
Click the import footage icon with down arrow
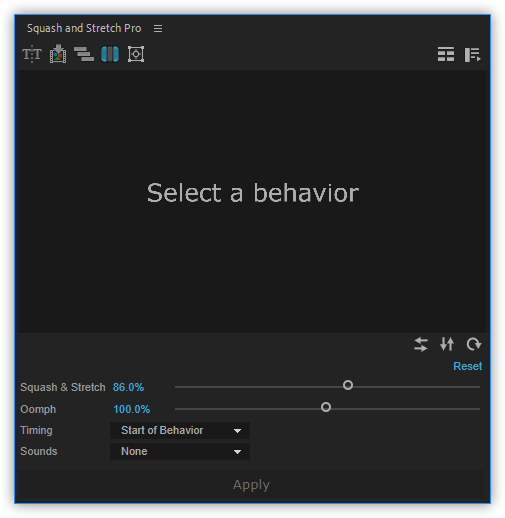click(x=58, y=54)
